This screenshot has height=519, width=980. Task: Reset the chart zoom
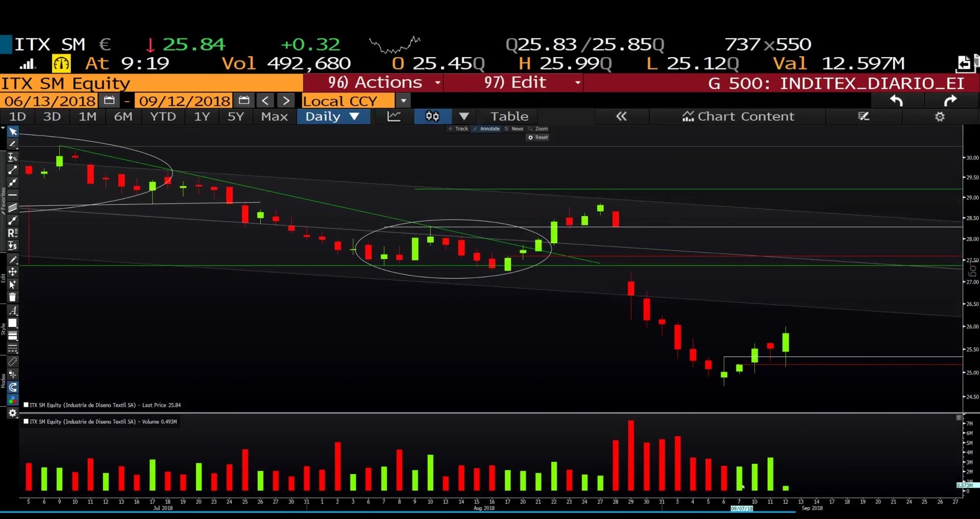tap(538, 137)
